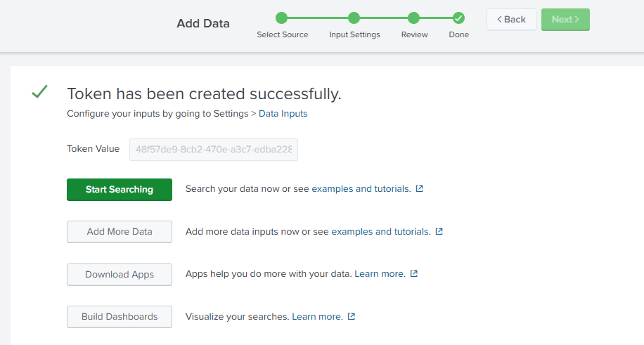Click the Input Settings step circle
This screenshot has width=644, height=345.
354,18
